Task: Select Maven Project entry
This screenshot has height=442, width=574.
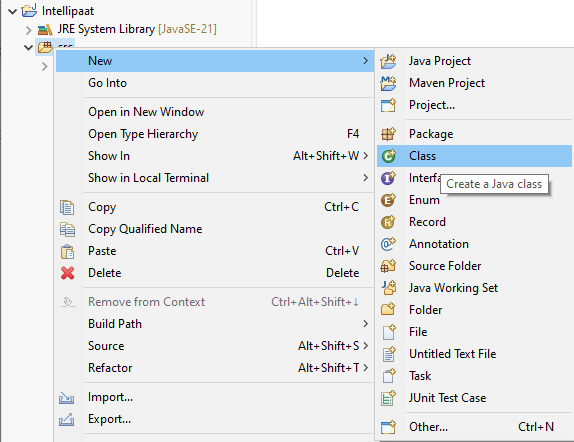Action: (474, 83)
